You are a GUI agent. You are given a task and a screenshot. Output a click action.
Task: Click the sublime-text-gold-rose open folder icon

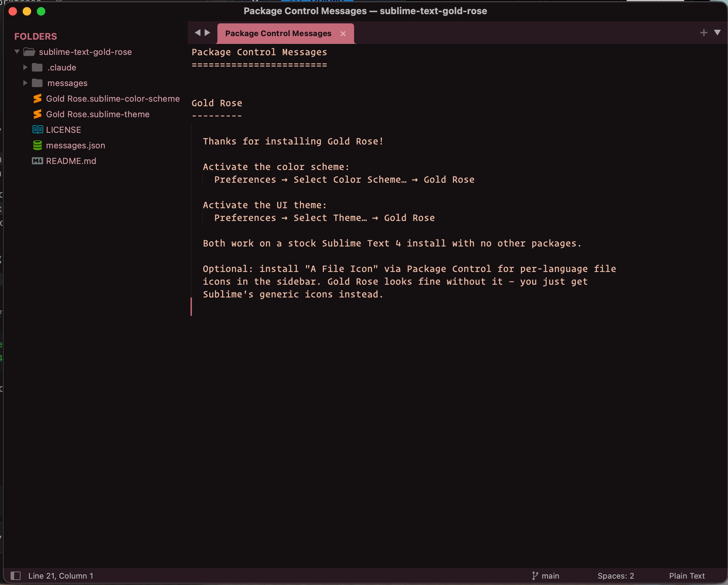coord(29,52)
